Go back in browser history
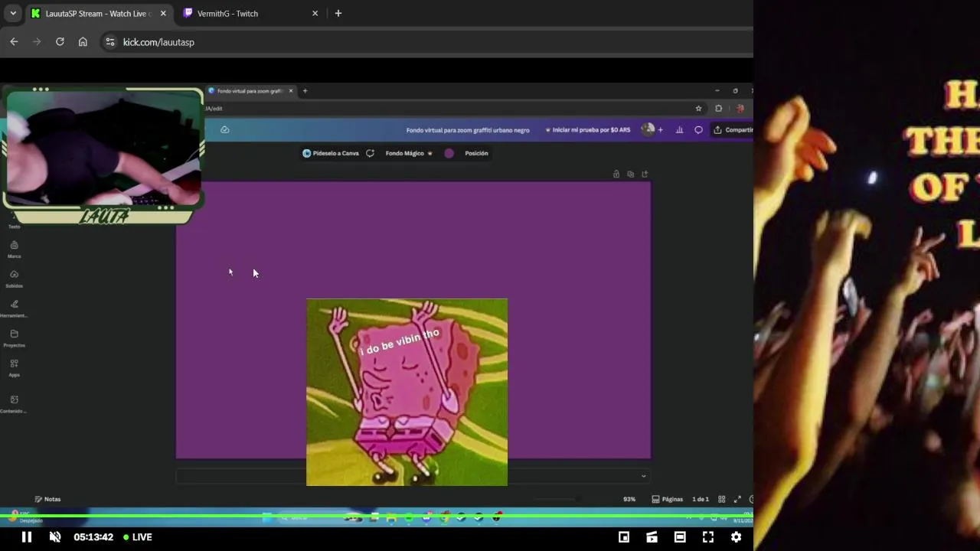 coord(14,42)
